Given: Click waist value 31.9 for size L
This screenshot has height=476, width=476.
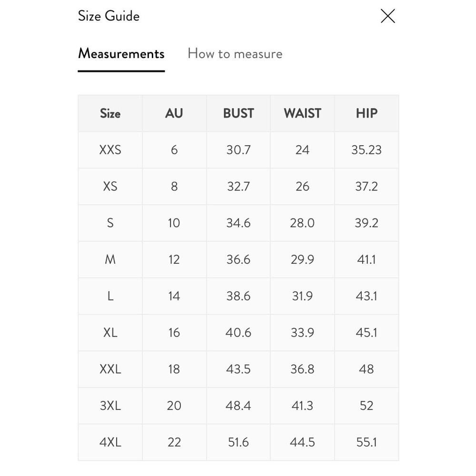Looking at the screenshot, I should (302, 296).
